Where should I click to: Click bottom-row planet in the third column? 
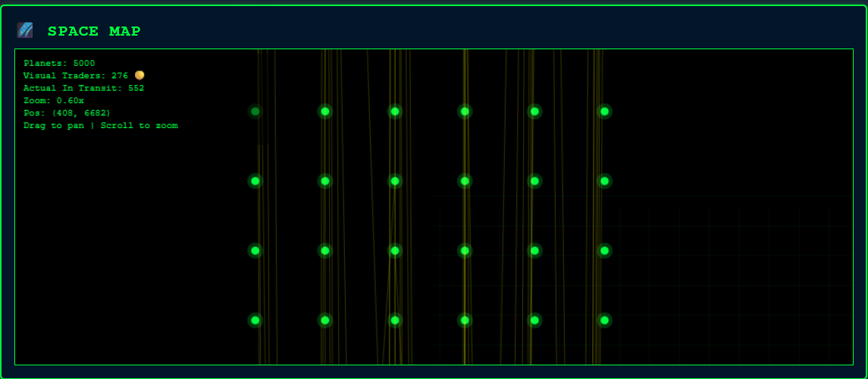(x=395, y=321)
